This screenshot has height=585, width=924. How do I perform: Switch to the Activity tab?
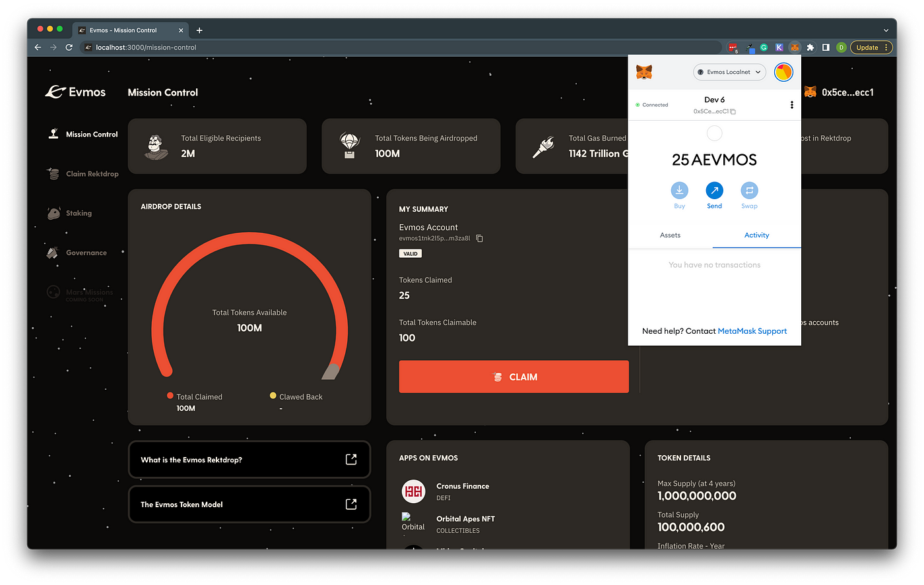756,235
